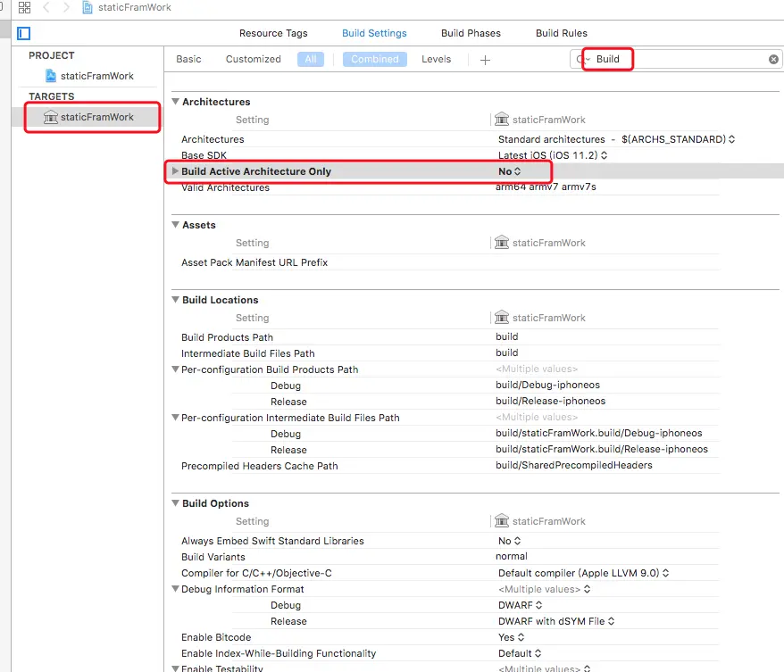784x672 pixels.
Task: Click the Build Options section's staticFramWork column icon
Action: (x=502, y=520)
